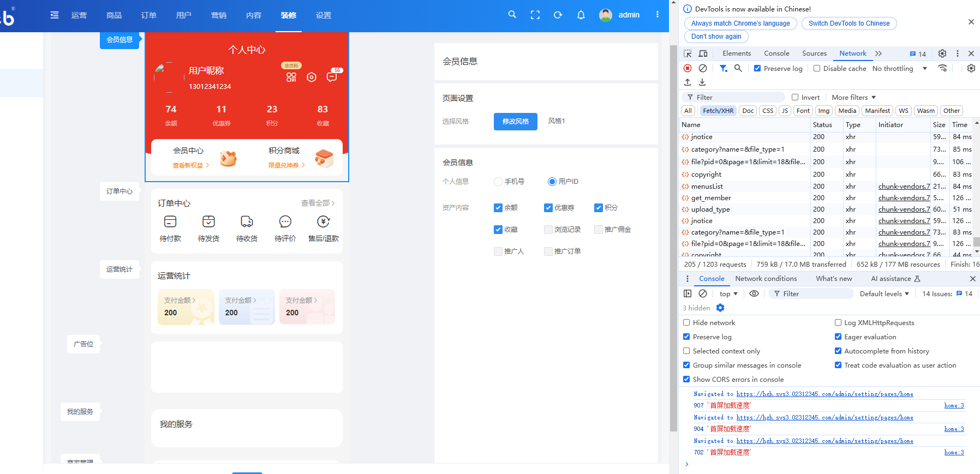The height and width of the screenshot is (474, 980).
Task: Open DevTools settings gear
Action: point(942,53)
